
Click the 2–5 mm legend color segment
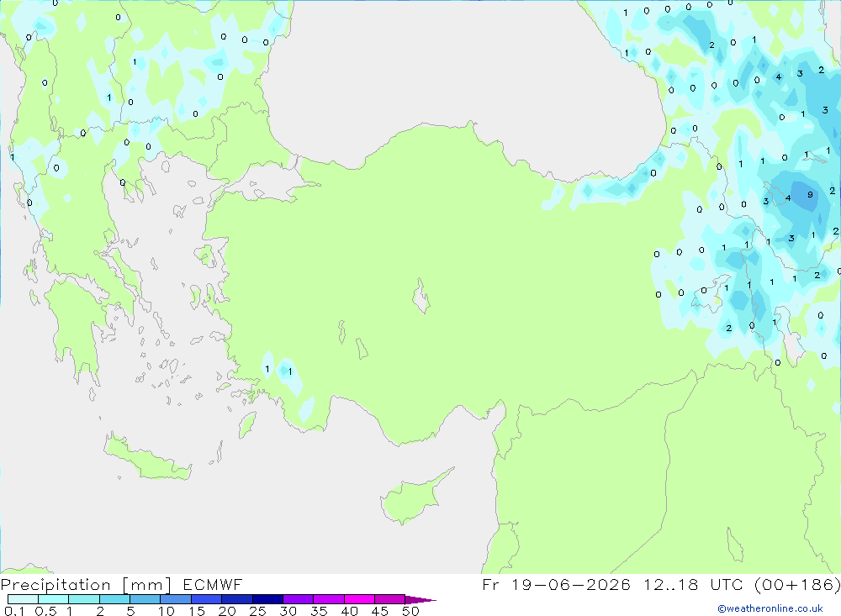(114, 599)
